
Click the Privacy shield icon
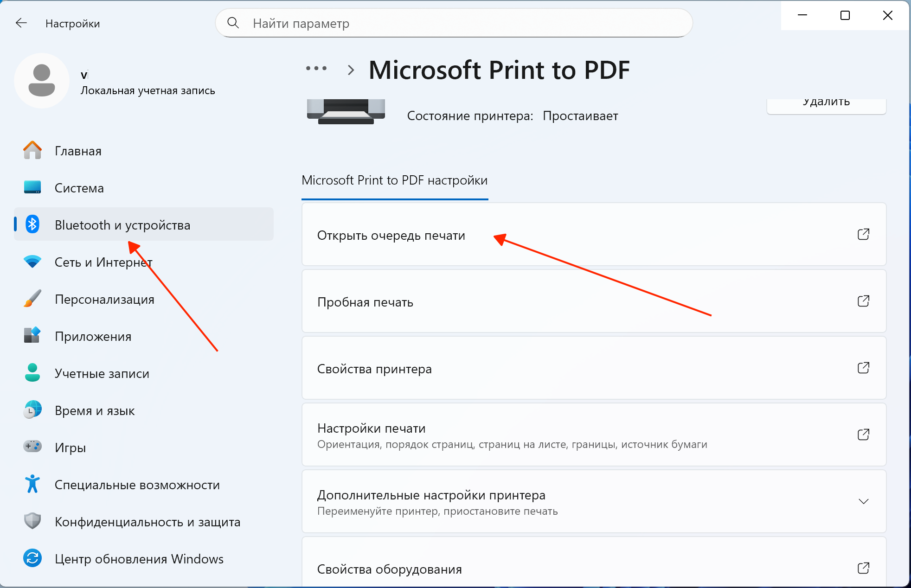(x=32, y=521)
